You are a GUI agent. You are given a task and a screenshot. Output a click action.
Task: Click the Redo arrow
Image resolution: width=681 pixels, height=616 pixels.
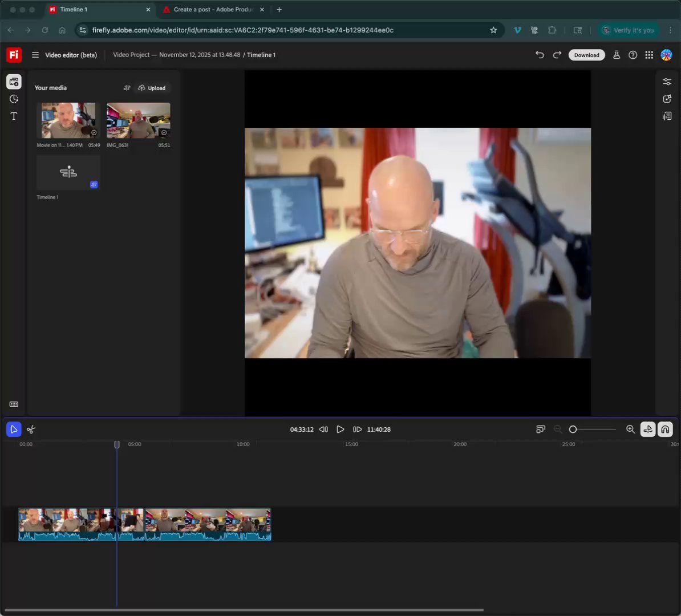coord(557,55)
